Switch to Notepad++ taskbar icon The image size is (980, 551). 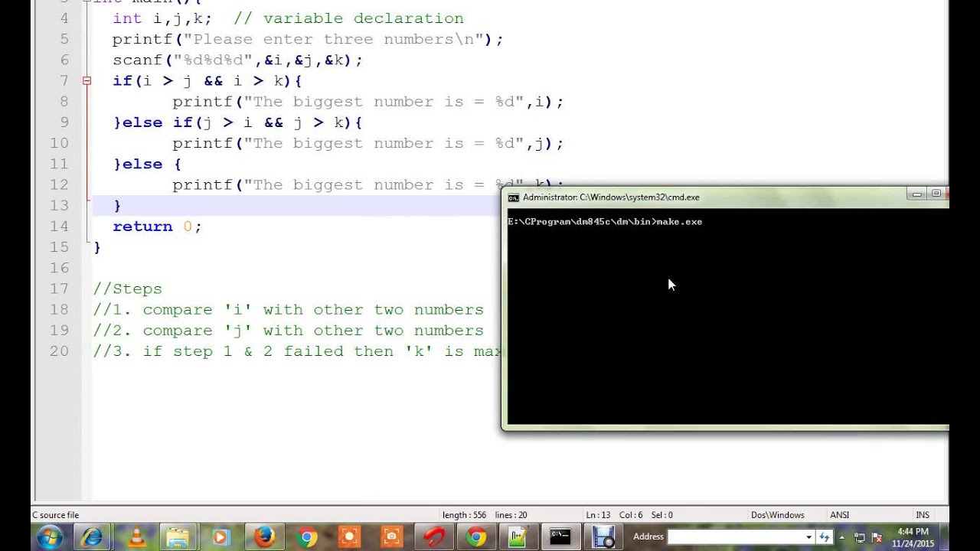pos(518,537)
